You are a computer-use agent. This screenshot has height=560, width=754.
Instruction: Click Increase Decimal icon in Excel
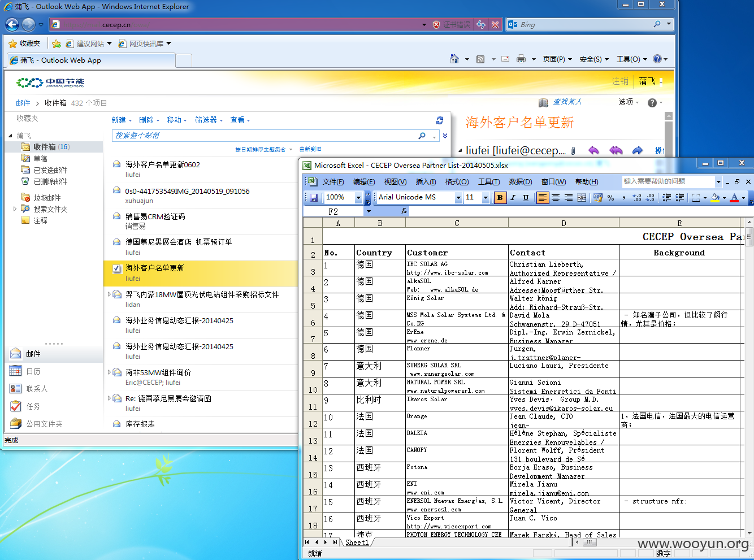[637, 197]
